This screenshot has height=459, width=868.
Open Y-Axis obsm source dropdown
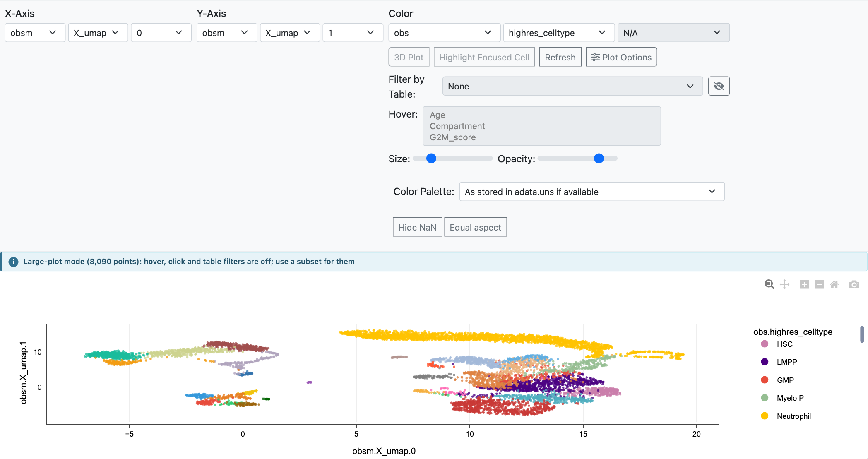227,33
